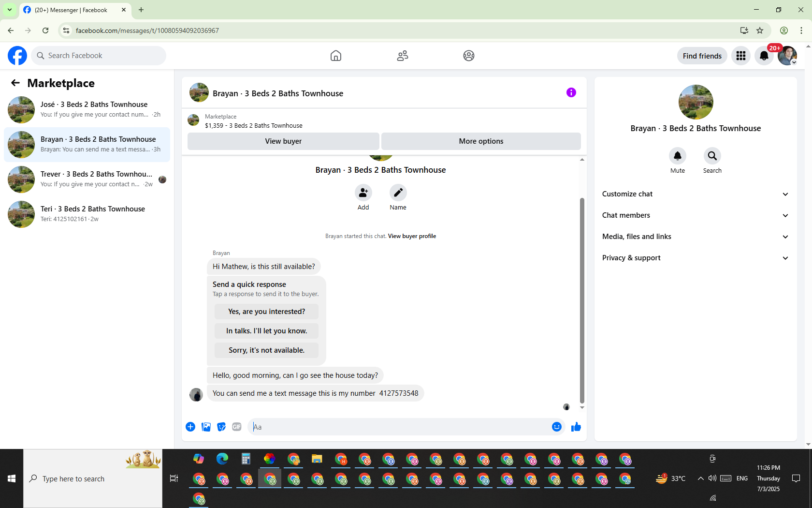The height and width of the screenshot is (508, 812).
Task: Open José townhouse conversation
Action: (87, 110)
